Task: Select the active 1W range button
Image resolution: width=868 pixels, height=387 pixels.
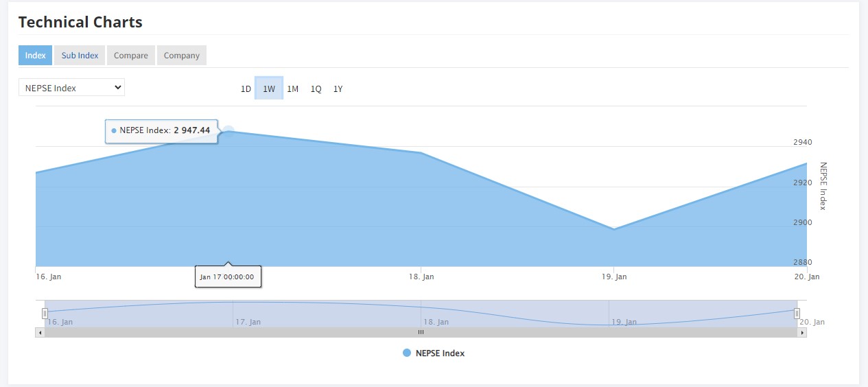Action: click(269, 89)
